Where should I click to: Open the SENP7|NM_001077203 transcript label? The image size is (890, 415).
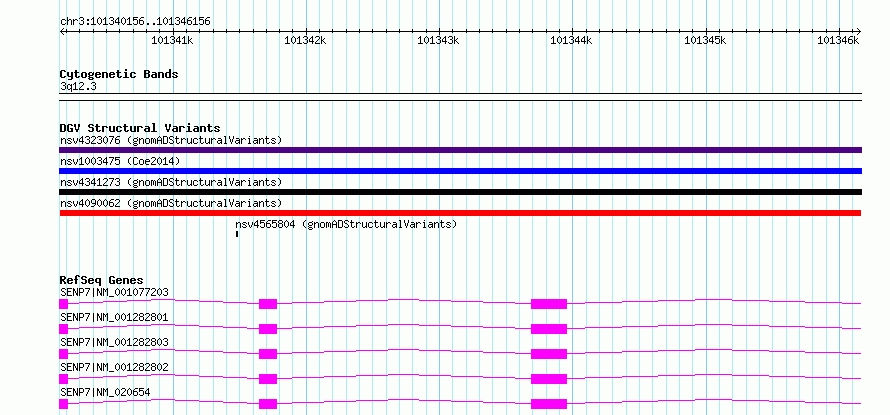pos(114,292)
